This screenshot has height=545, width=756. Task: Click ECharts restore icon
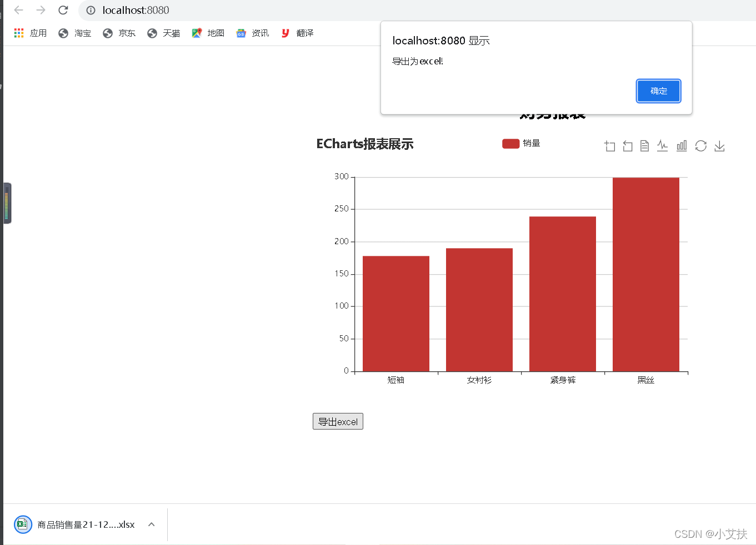pos(701,146)
